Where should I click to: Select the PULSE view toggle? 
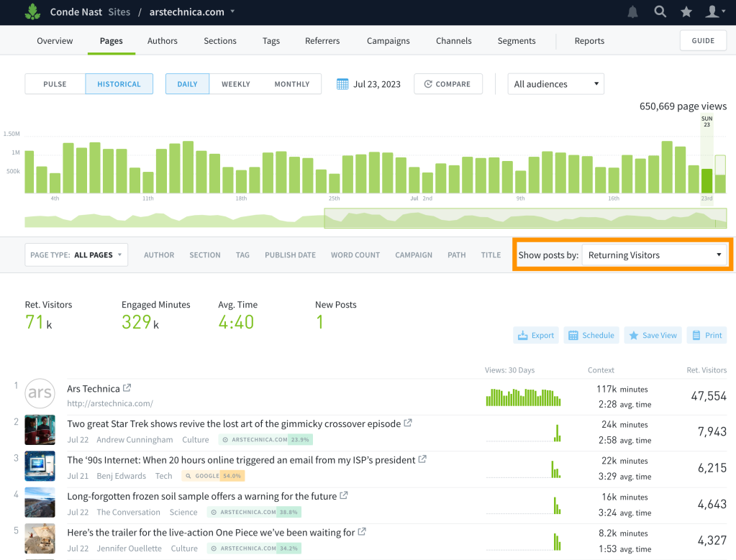click(55, 84)
